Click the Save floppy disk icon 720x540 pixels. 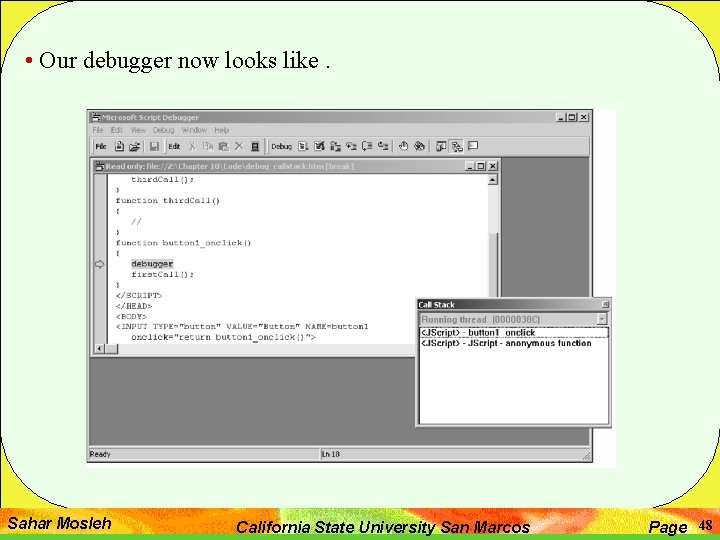pyautogui.click(x=154, y=146)
